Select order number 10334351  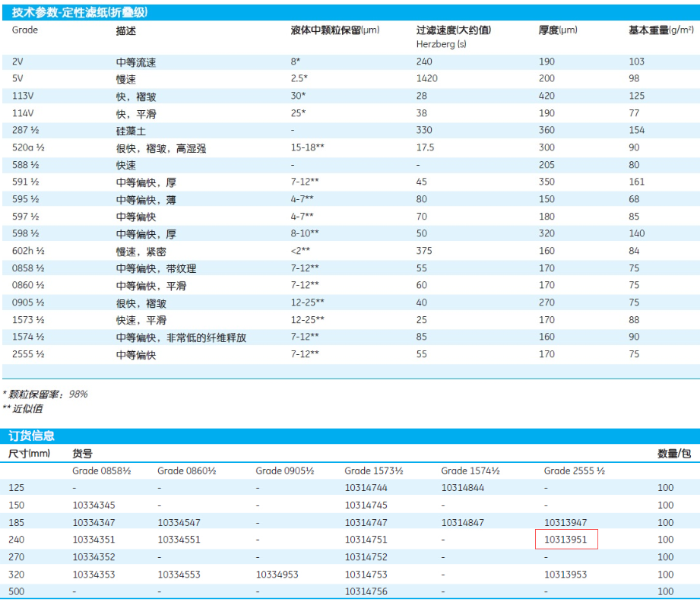(93, 540)
